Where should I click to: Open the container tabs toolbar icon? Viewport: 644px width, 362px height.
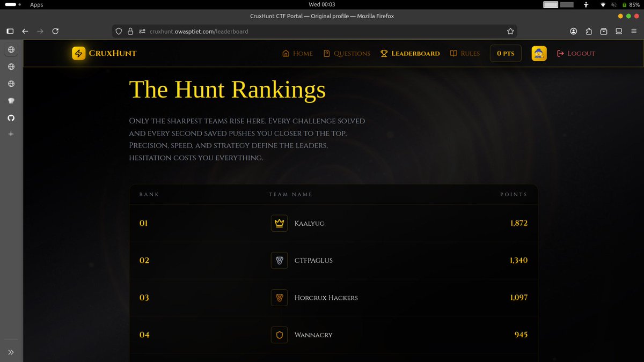[604, 31]
